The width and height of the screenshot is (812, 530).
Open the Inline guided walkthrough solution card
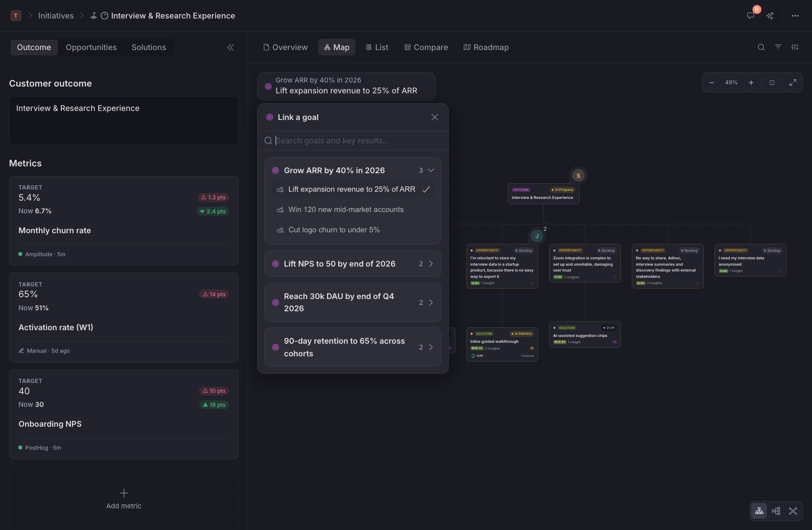(502, 344)
